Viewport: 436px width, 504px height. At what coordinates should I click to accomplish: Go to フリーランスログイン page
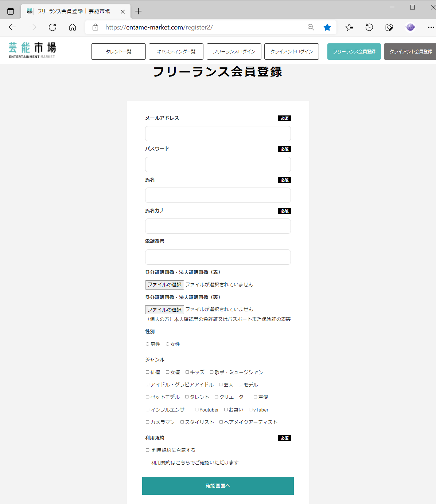(x=234, y=51)
